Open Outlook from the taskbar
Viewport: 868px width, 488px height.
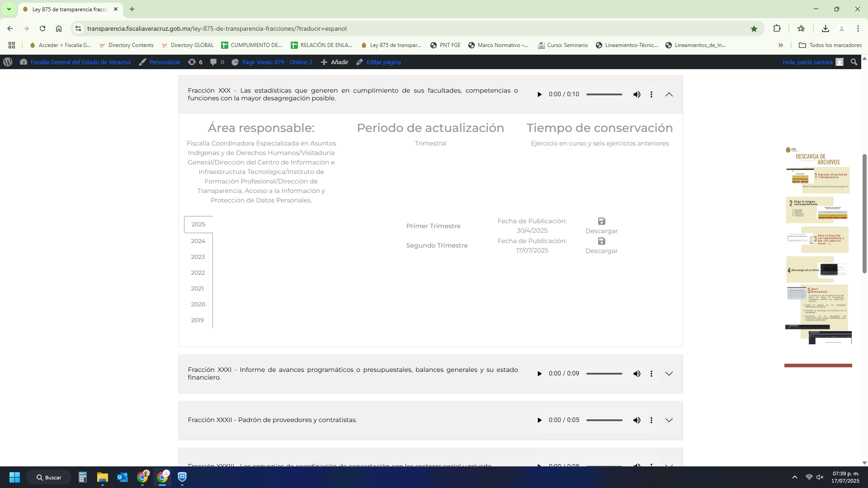tap(123, 477)
